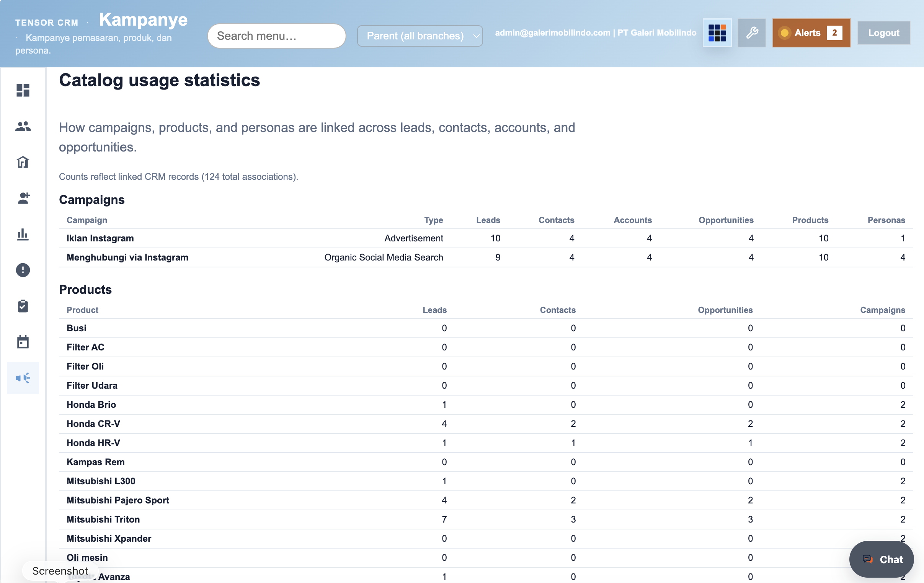Viewport: 924px width, 583px height.
Task: Click the Advertisement type cell
Action: coord(414,238)
